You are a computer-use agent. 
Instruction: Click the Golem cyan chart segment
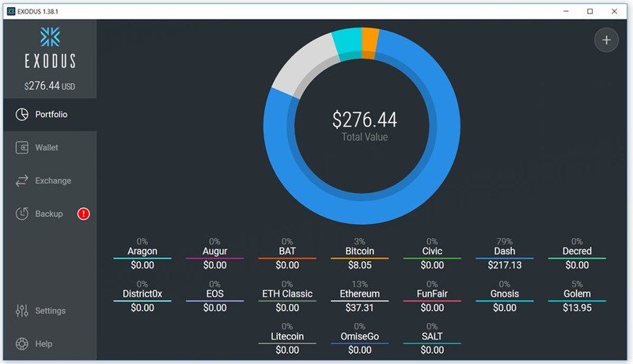point(348,44)
